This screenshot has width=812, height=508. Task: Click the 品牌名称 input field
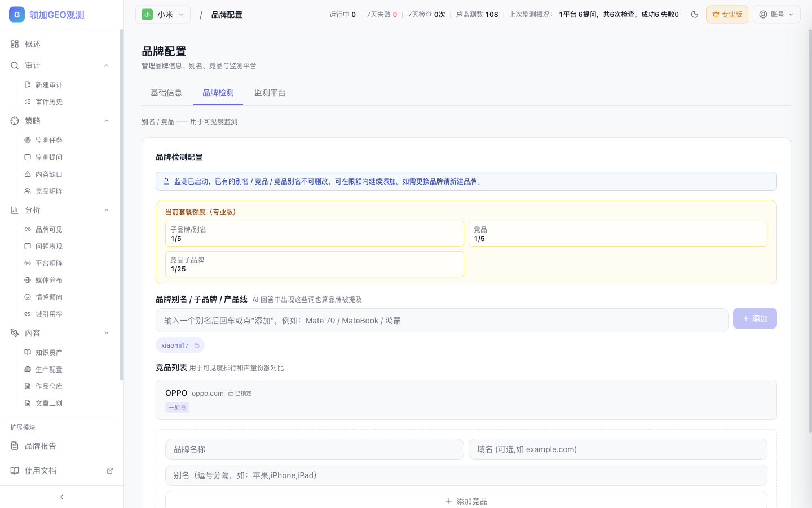tap(315, 449)
